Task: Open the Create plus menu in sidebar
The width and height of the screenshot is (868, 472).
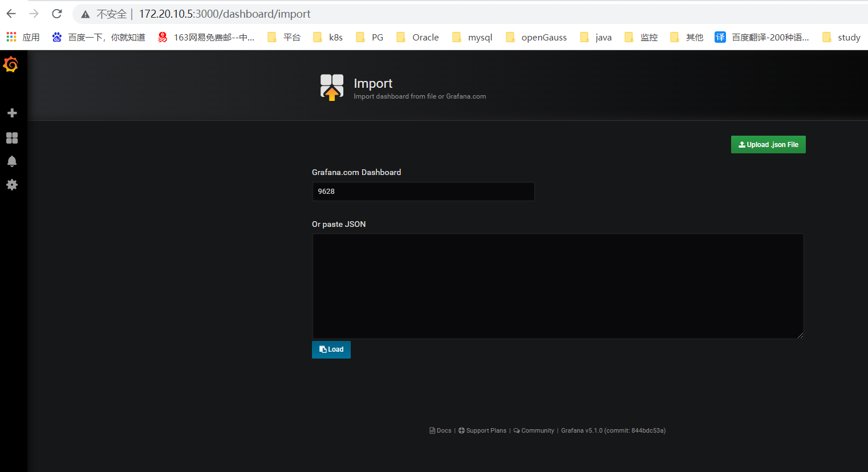Action: (12, 113)
